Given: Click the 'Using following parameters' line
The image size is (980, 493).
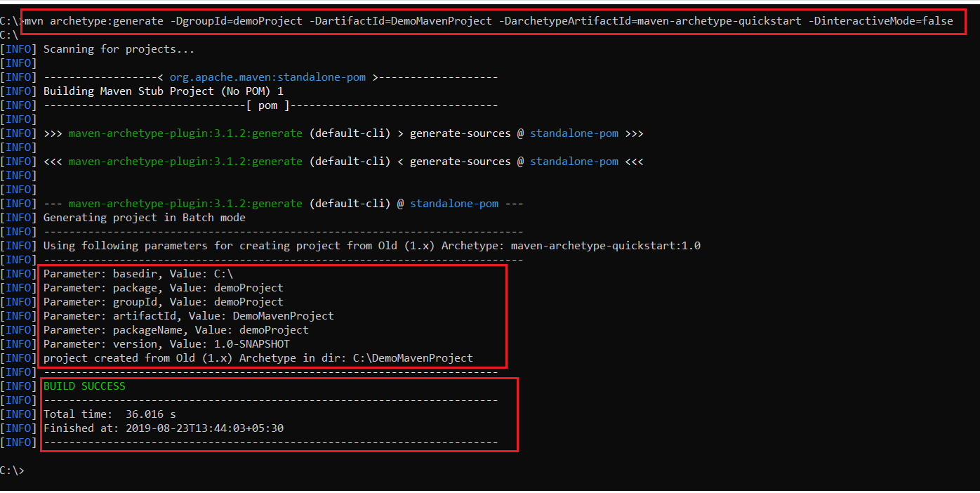Looking at the screenshot, I should [x=371, y=246].
